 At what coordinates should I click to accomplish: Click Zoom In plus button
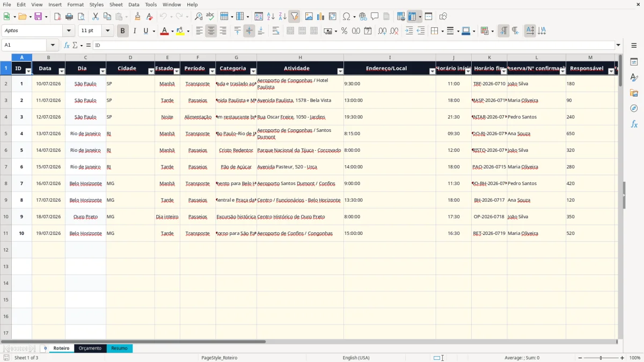click(x=622, y=358)
